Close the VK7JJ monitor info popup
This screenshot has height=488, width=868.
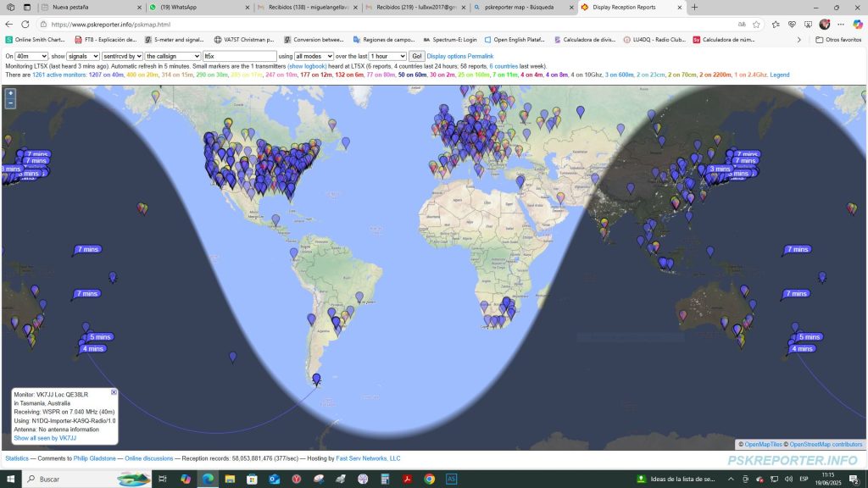pos(114,392)
